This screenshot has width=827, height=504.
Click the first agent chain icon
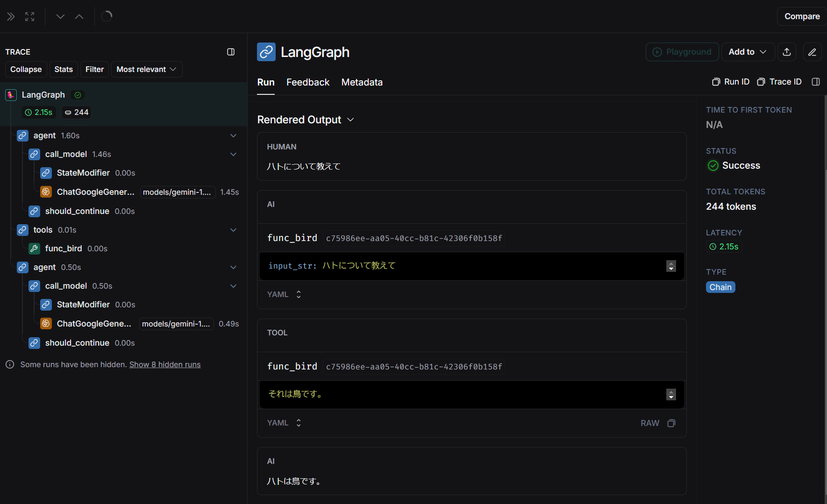[23, 135]
